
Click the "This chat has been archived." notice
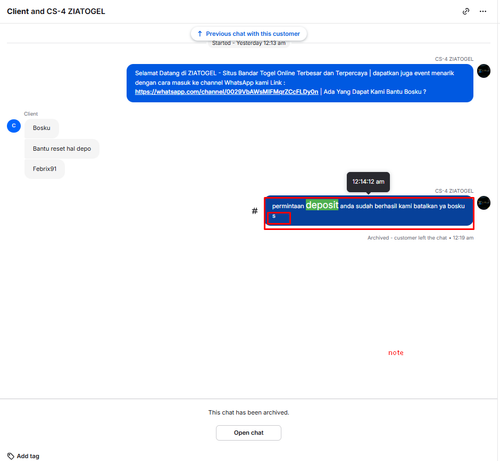pos(249,412)
